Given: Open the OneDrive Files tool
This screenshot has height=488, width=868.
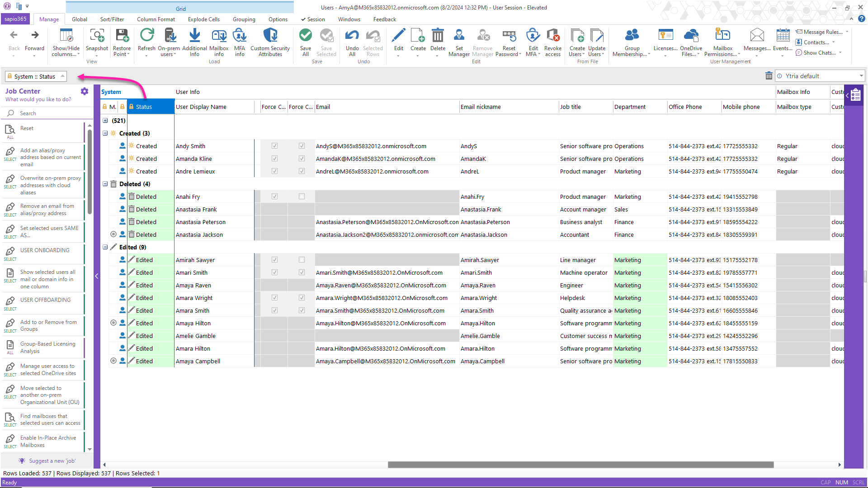Looking at the screenshot, I should 691,42.
